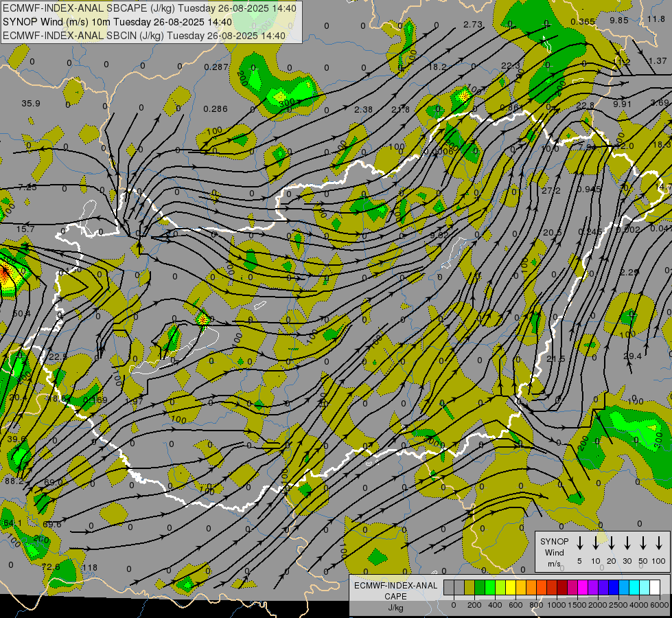Select the pure yellow CAPE legend swatch
The height and width of the screenshot is (618, 672).
(x=511, y=588)
